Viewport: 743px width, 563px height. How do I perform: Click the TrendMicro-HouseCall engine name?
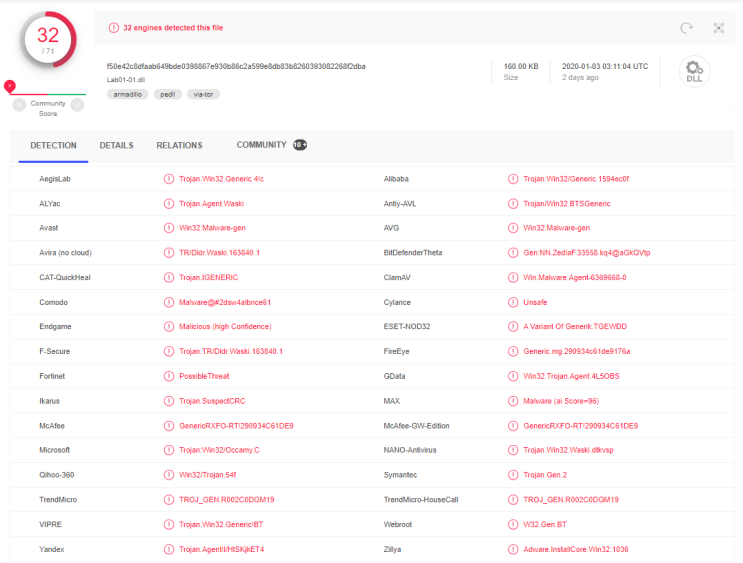point(421,499)
